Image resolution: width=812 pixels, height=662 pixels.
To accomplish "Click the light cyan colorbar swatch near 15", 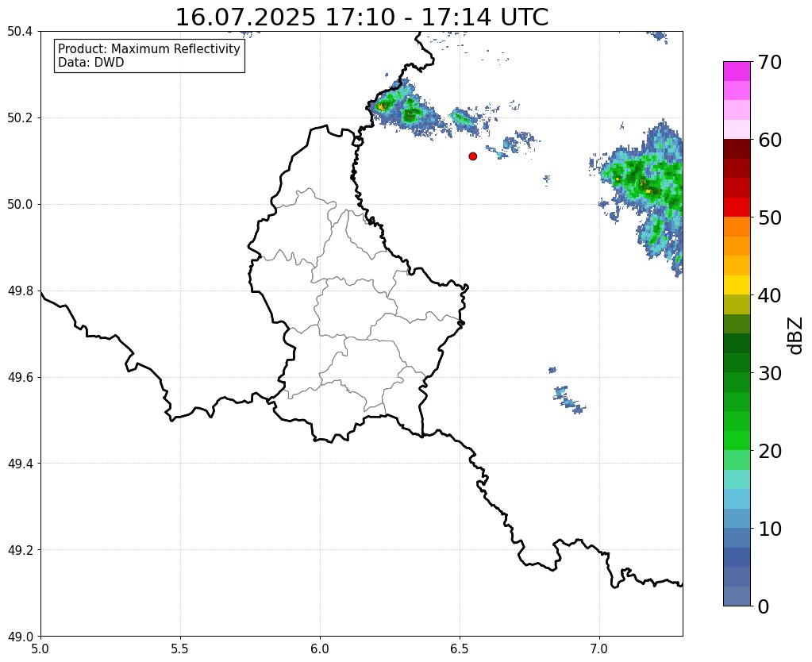I will click(x=737, y=479).
